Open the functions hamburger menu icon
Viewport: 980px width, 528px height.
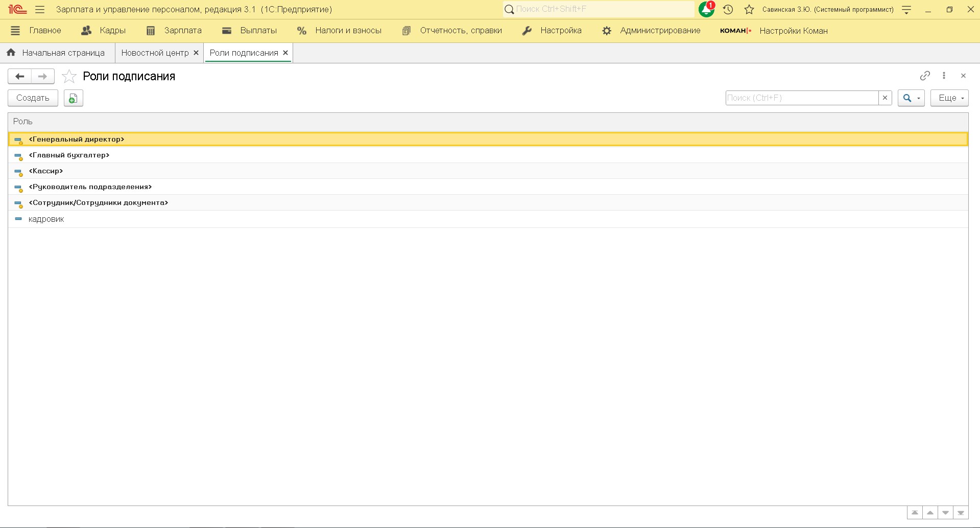click(x=40, y=9)
